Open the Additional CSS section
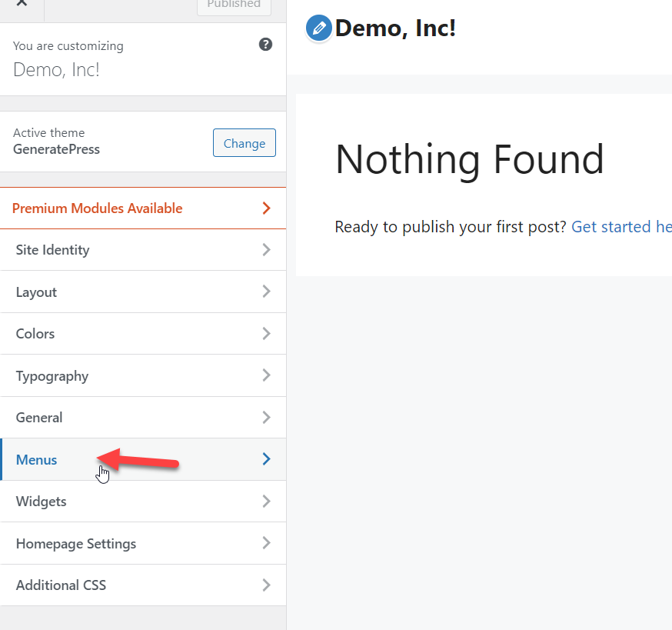The height and width of the screenshot is (630, 672). (x=143, y=585)
